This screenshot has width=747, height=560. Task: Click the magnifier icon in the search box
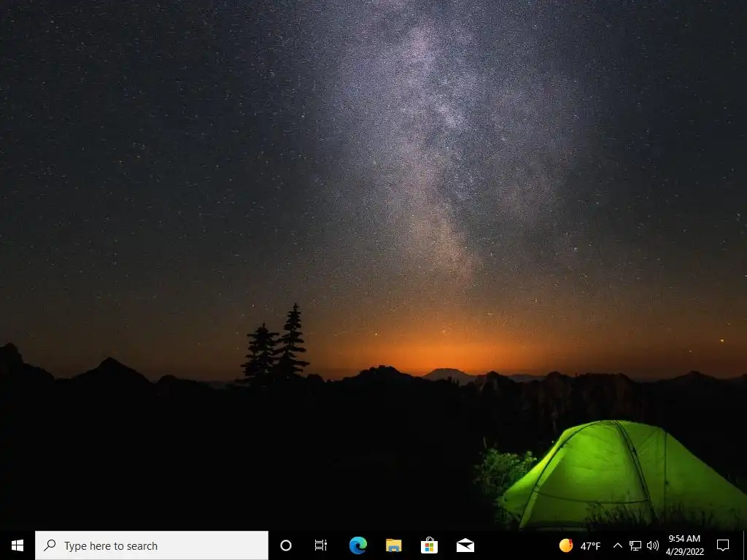pos(50,545)
